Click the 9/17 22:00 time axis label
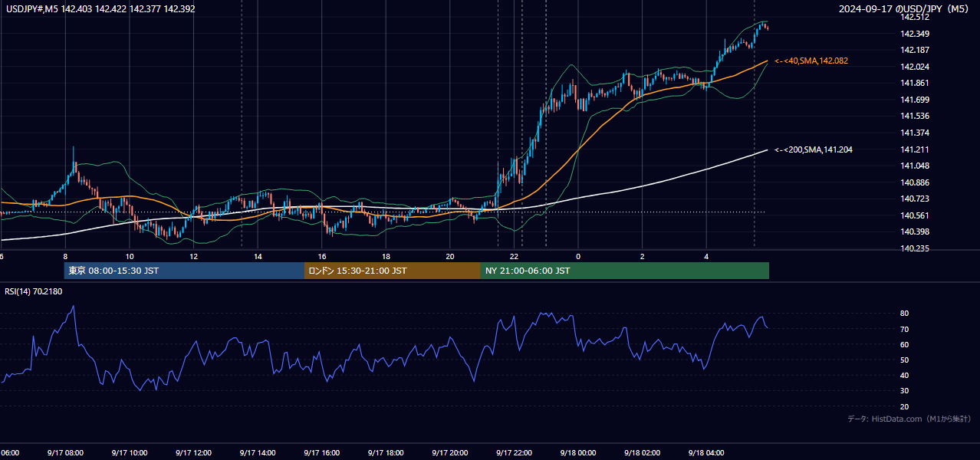This screenshot has width=980, height=460. pyautogui.click(x=515, y=452)
